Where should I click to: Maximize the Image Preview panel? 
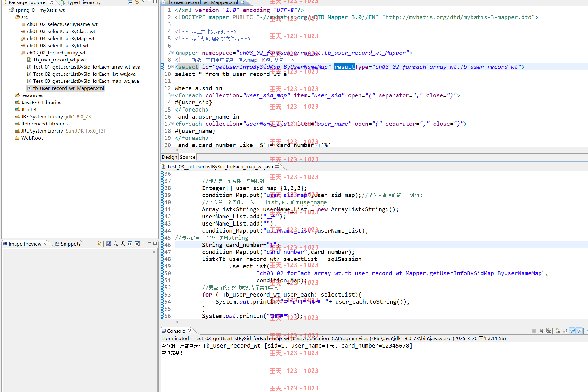155,243
